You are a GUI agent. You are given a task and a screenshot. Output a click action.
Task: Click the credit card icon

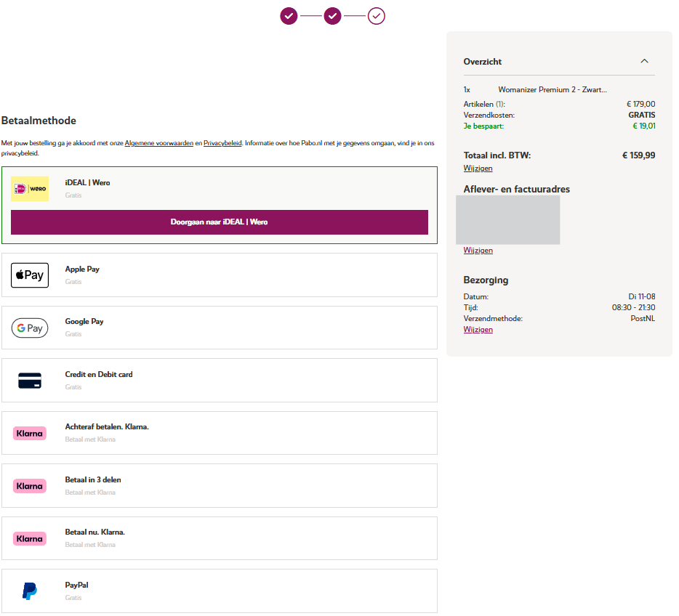coord(30,381)
